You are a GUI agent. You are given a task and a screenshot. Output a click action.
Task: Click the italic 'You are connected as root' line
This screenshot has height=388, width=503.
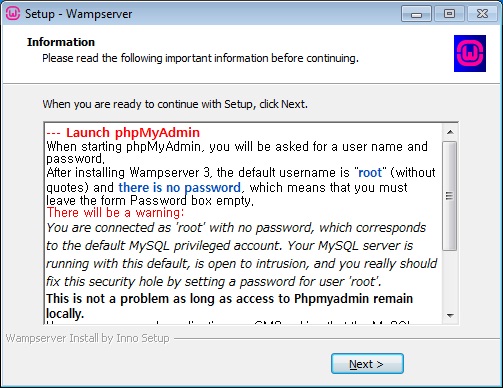click(236, 228)
